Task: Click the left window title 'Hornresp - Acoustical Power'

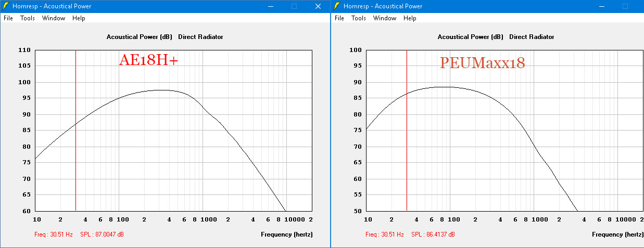Action: point(51,6)
